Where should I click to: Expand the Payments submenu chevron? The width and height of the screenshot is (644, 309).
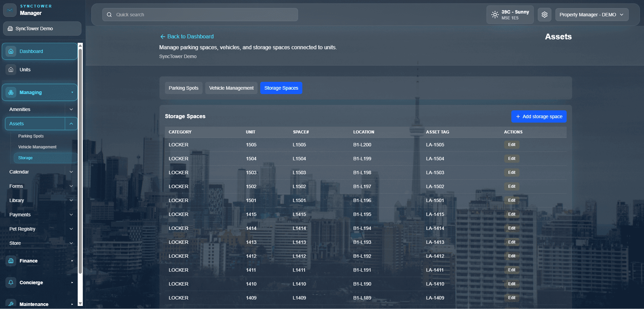71,215
